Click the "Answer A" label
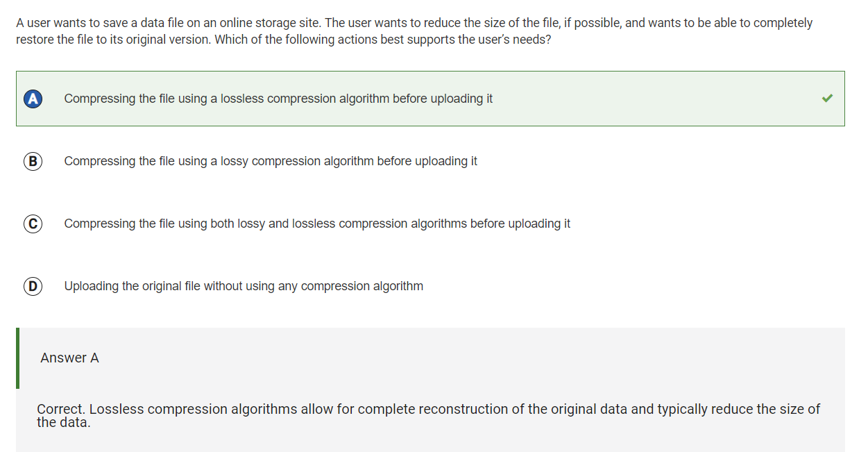Viewport: 868px width, 452px height. pos(69,358)
